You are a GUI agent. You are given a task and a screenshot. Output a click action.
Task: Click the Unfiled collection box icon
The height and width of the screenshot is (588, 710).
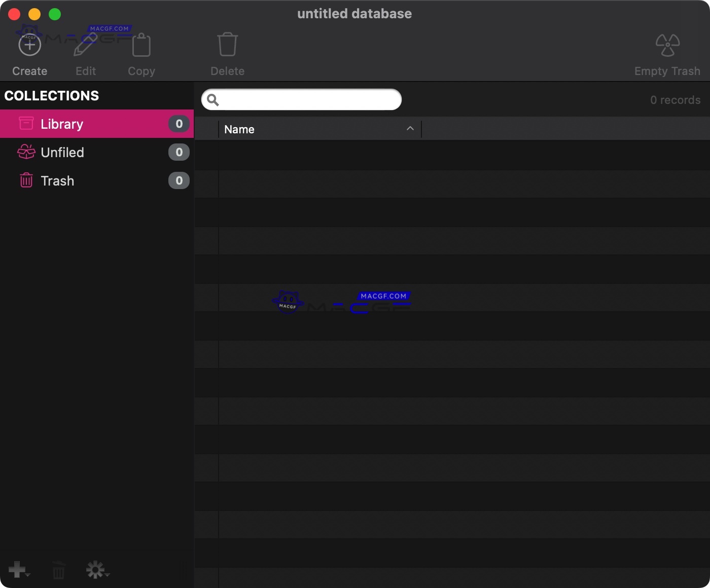(26, 152)
